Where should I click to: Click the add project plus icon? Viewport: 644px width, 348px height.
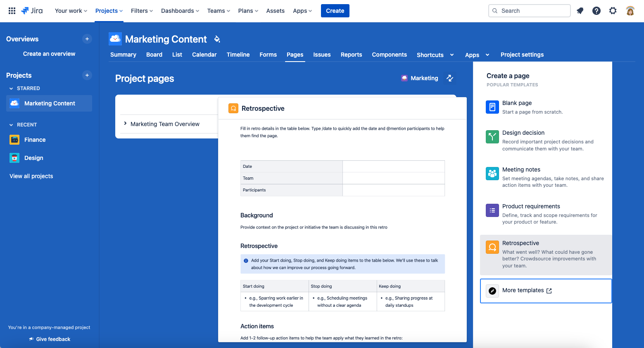pos(87,75)
